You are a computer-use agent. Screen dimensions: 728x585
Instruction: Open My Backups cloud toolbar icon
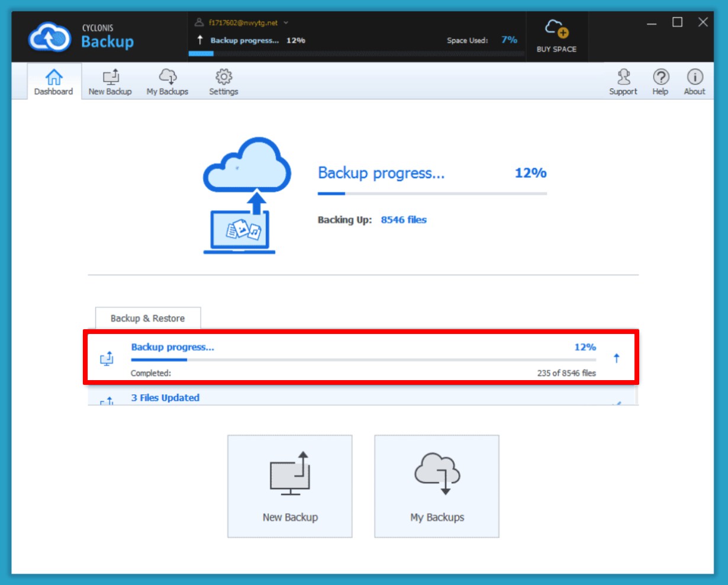click(x=167, y=78)
